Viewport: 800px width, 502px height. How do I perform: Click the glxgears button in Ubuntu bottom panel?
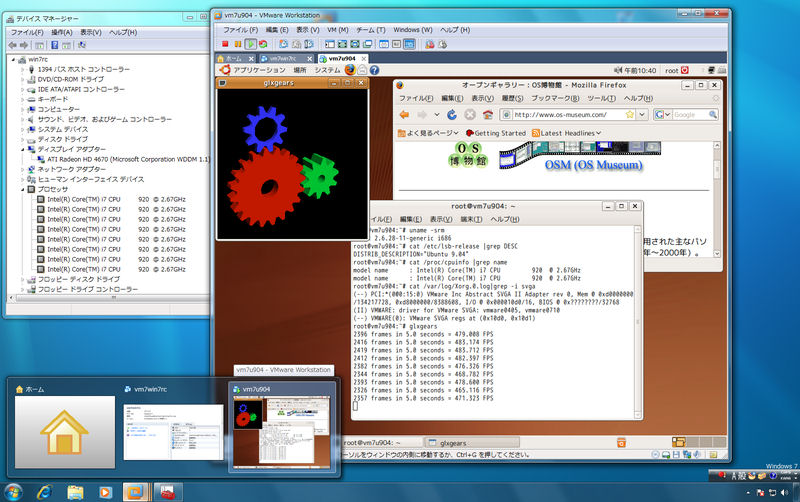pos(472,443)
